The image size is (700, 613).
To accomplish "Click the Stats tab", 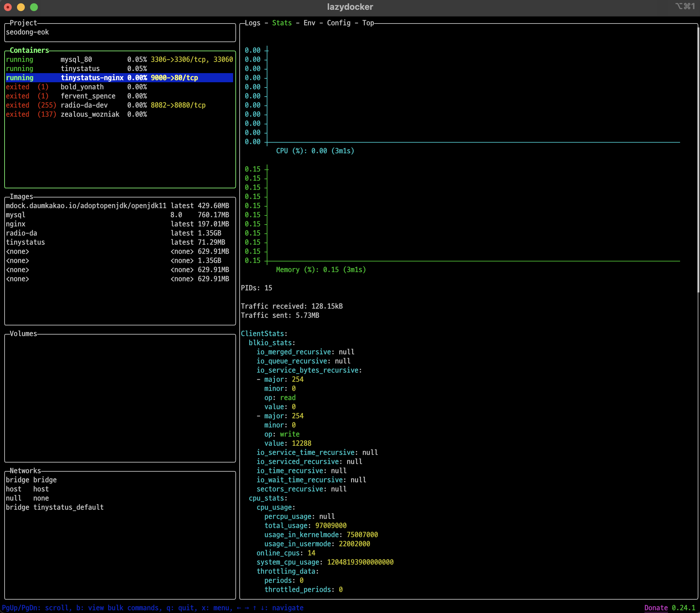I will tap(281, 23).
